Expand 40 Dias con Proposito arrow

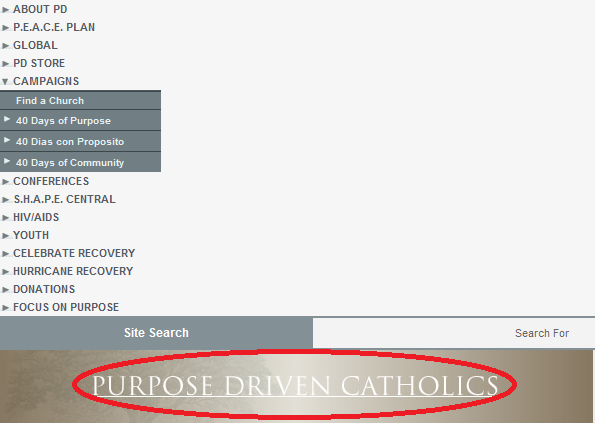click(7, 140)
